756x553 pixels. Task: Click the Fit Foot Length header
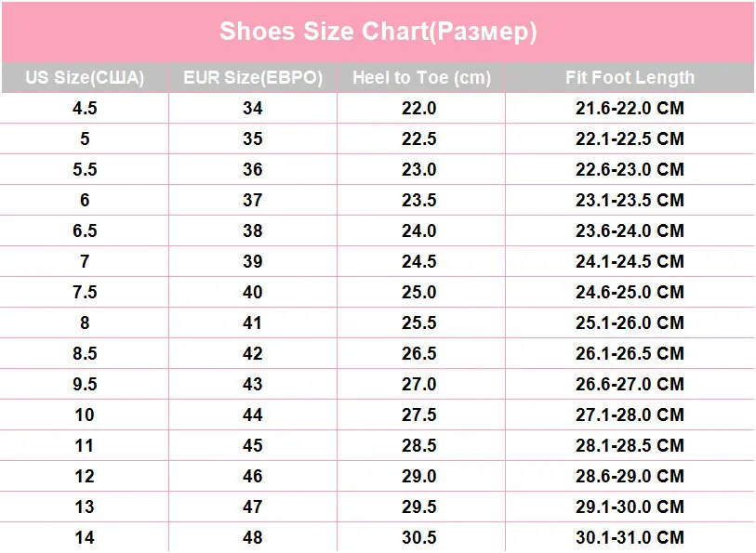pyautogui.click(x=630, y=77)
